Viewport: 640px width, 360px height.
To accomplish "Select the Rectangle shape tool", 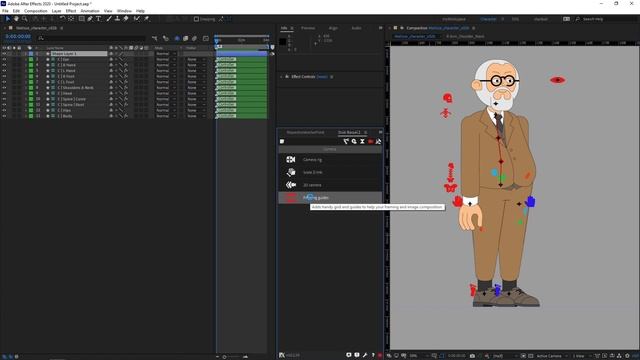I will tap(82, 19).
